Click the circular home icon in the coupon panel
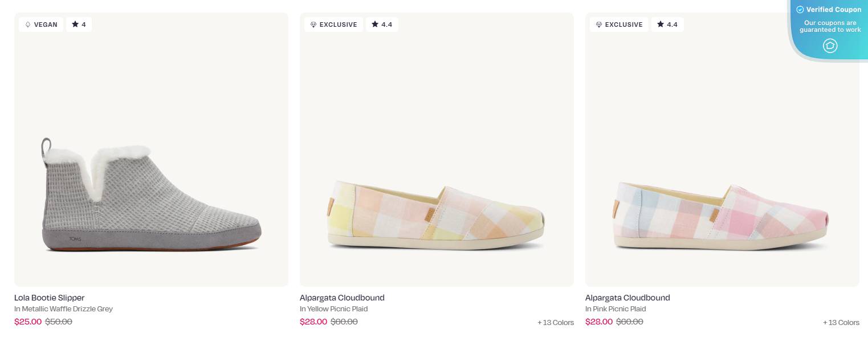 pos(830,46)
